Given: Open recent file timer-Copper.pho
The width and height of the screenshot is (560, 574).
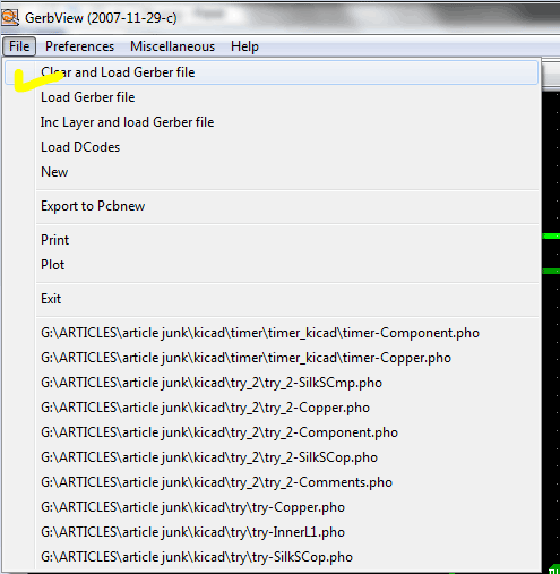Looking at the screenshot, I should (272, 358).
